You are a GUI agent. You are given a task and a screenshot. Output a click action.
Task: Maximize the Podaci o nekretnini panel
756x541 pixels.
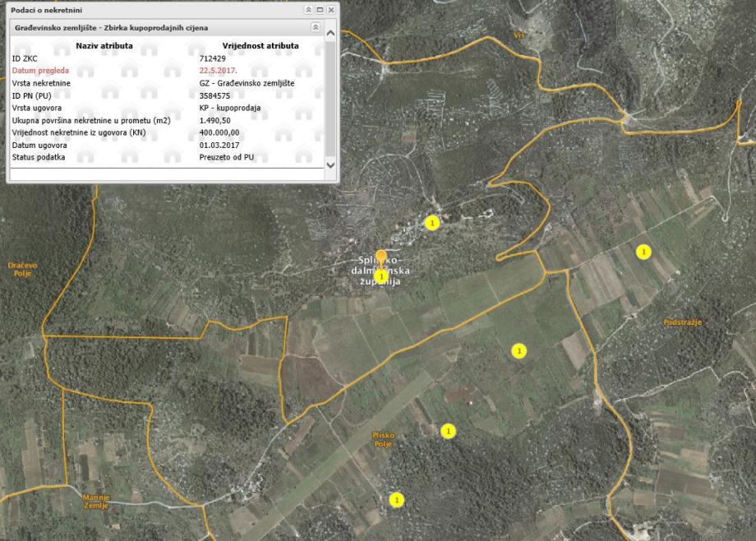[320, 9]
